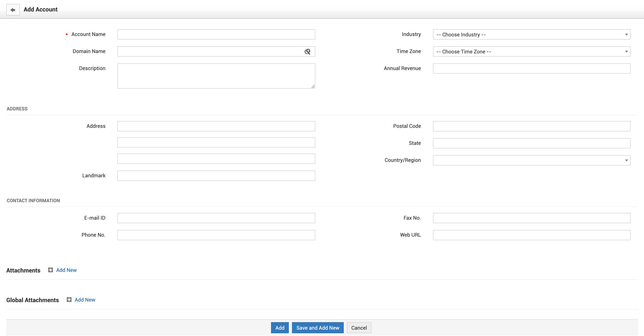Image resolution: width=644 pixels, height=336 pixels.
Task: Click Add New link for Global Attachments
Action: tap(85, 299)
